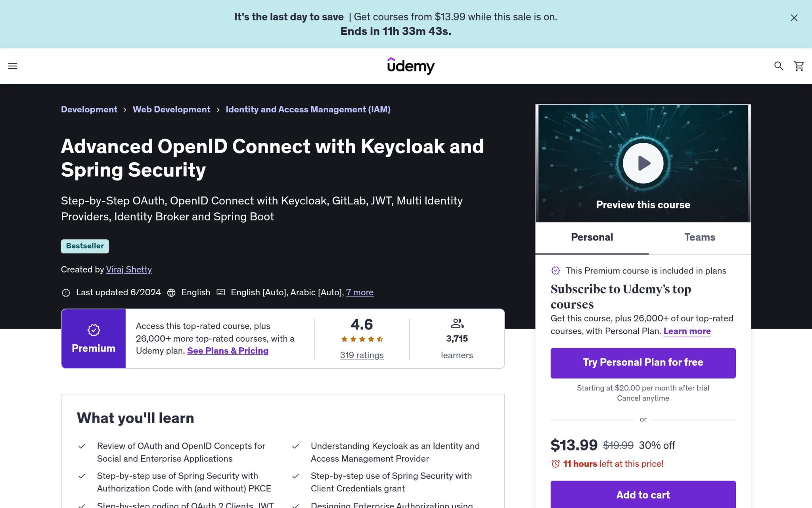Click the last updated badge icon
The height and width of the screenshot is (508, 812).
tap(66, 292)
